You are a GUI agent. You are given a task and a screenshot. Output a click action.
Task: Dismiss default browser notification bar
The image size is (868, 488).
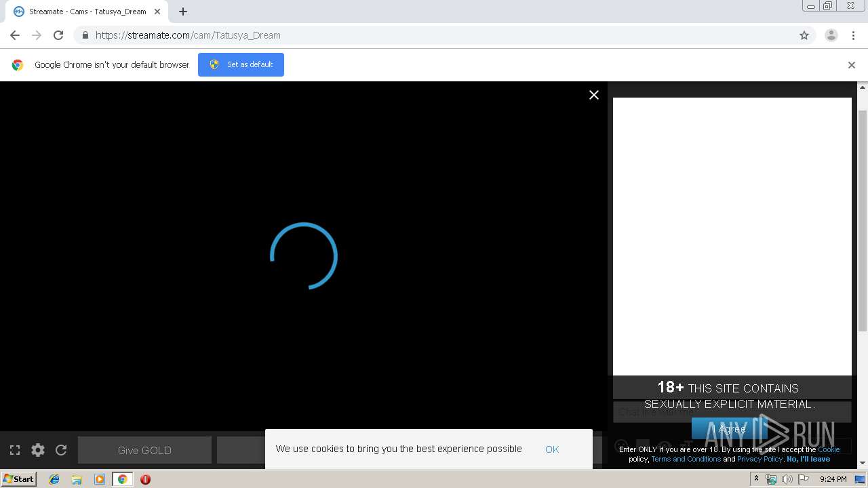852,65
